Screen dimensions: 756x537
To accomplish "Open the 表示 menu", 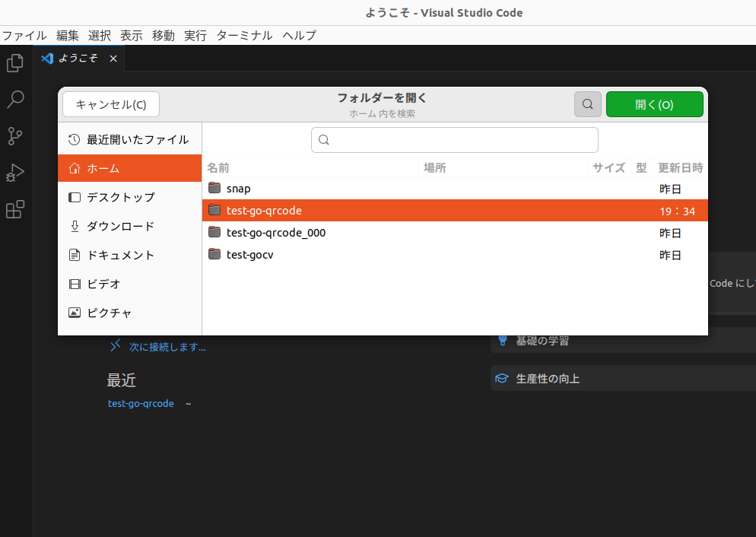I will pos(131,35).
